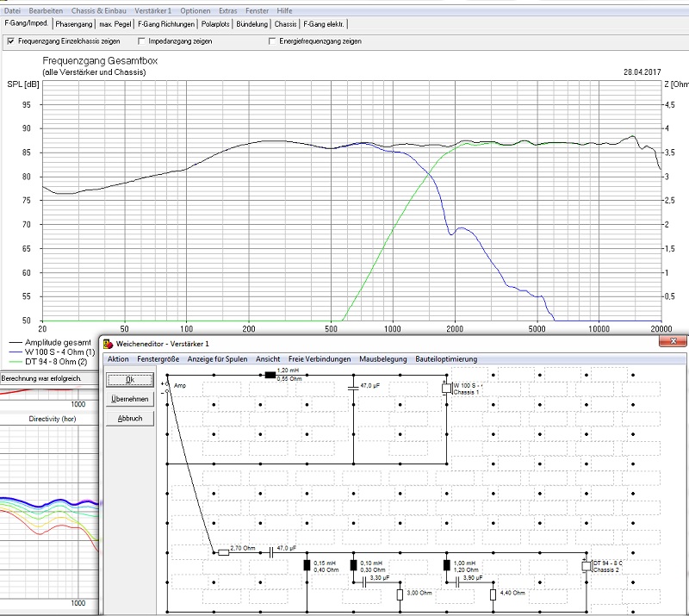689x616 pixels.
Task: Switch to the Chassis tab
Action: click(286, 24)
